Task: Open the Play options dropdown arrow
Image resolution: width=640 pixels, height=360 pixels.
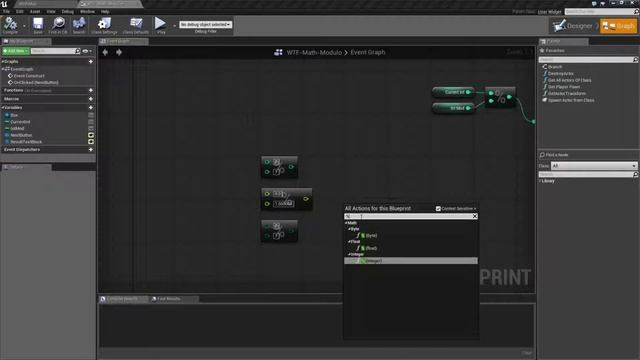Action: 174,25
